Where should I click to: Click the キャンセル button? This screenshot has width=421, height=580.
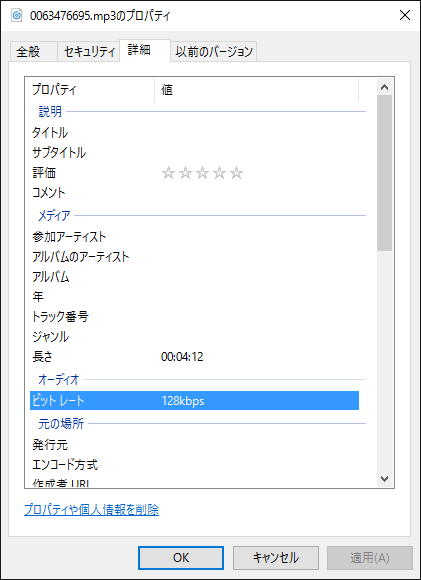(276, 558)
